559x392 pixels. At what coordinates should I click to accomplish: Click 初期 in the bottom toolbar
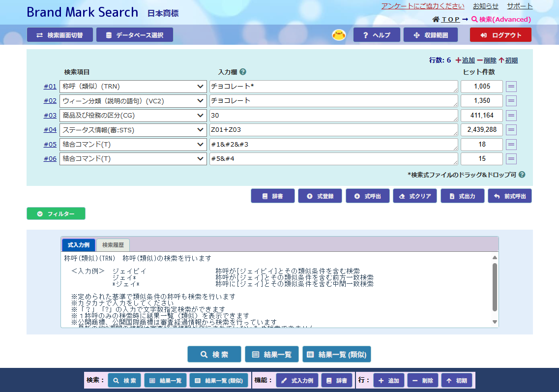(457, 380)
